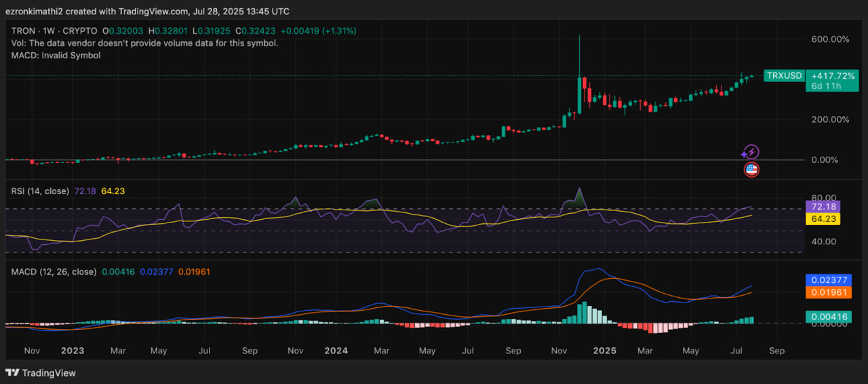Screen dimensions: 868x384
Task: Select the TRXUSD symbol price tag
Action: coord(784,76)
